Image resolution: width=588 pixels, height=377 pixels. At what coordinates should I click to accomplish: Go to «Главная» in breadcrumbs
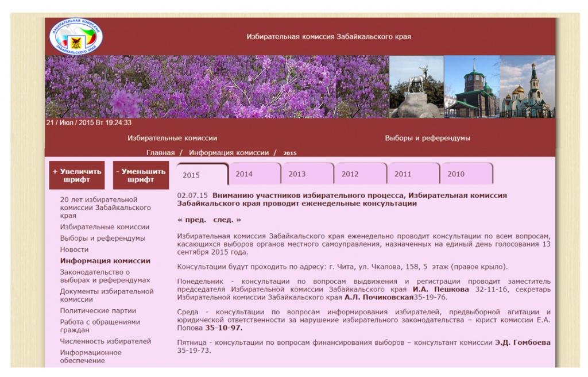point(160,153)
